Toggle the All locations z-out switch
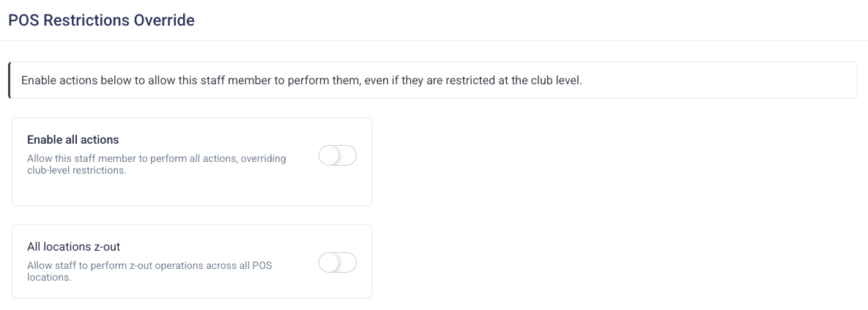 click(x=338, y=262)
